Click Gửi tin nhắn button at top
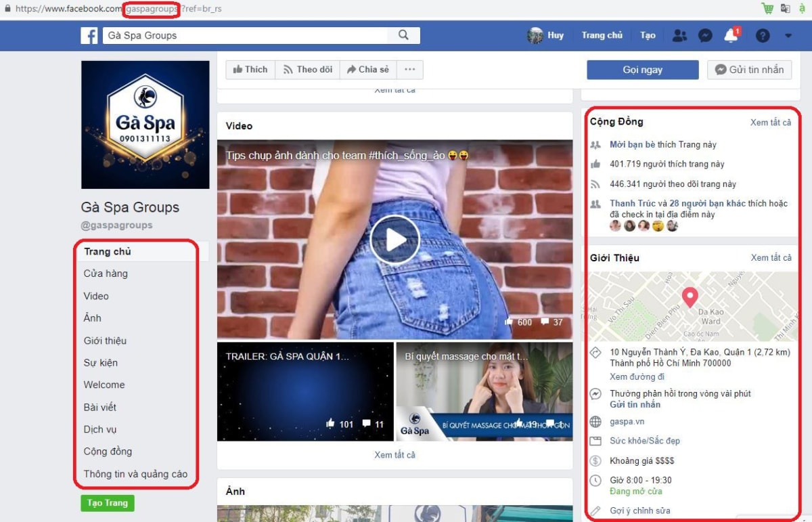Image resolution: width=812 pixels, height=522 pixels. pos(749,70)
